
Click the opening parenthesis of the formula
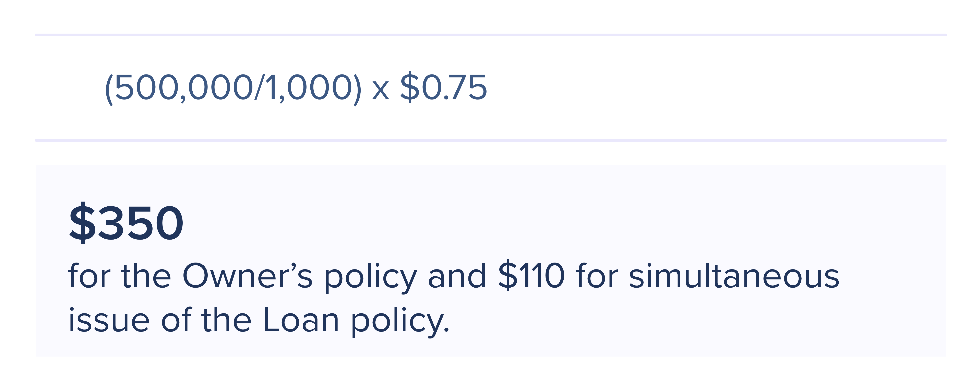(x=109, y=89)
